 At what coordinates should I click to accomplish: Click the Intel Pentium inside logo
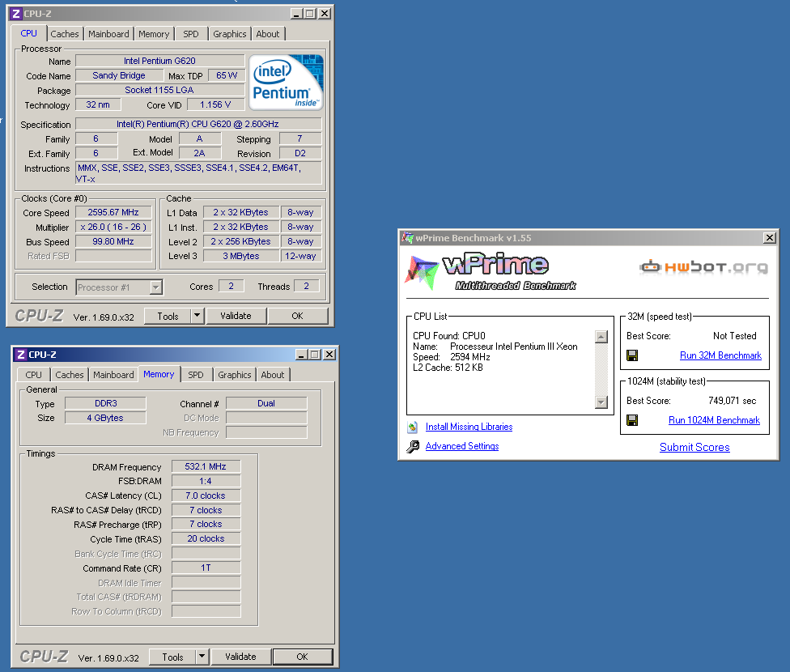click(286, 83)
